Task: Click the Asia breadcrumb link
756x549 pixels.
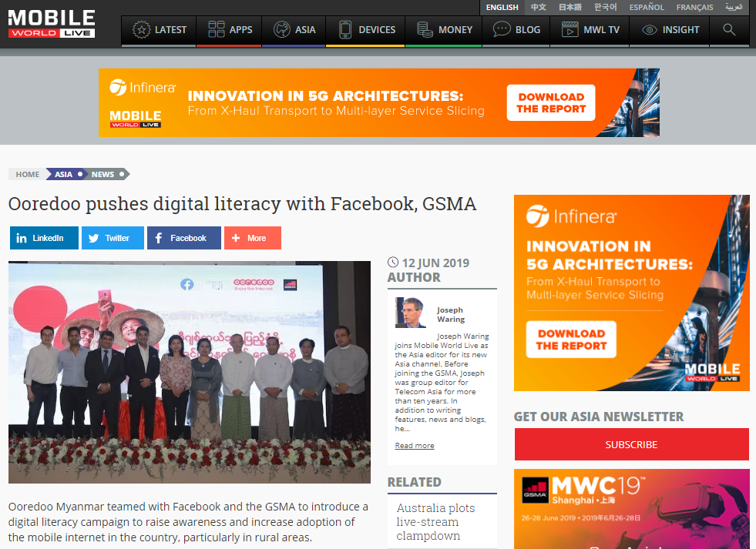Action: (65, 174)
